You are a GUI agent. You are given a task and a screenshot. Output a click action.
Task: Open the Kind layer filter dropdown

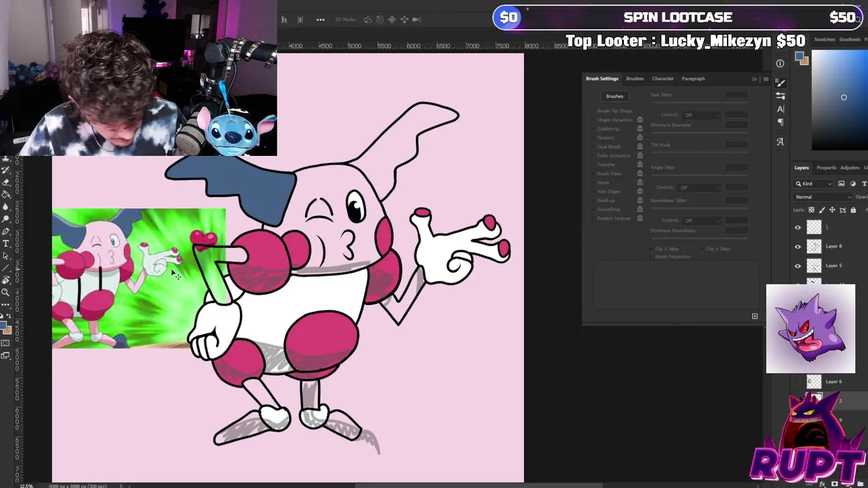[x=813, y=184]
